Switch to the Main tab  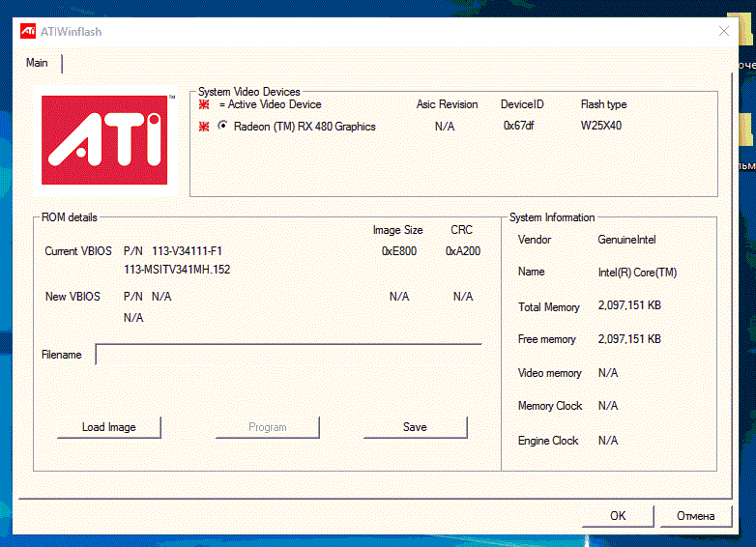pos(37,63)
